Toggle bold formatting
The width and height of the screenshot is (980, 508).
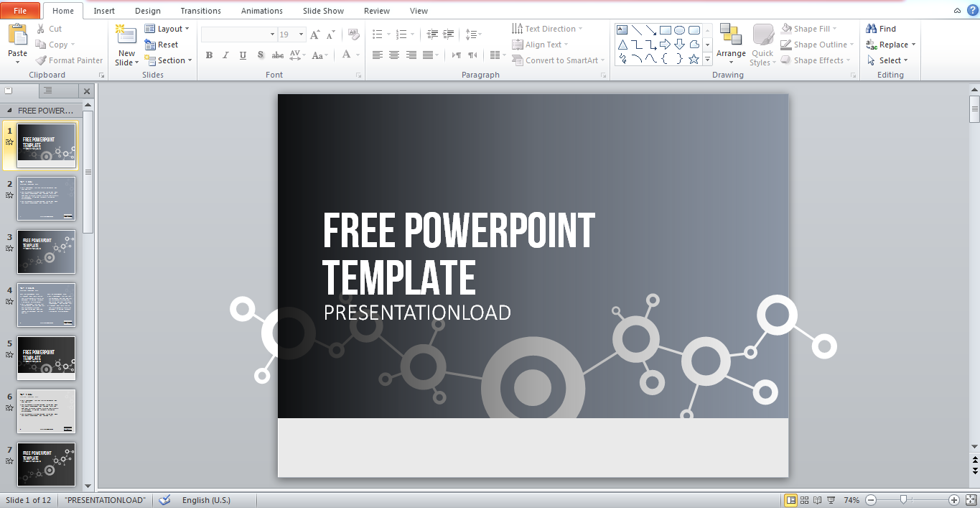point(209,55)
